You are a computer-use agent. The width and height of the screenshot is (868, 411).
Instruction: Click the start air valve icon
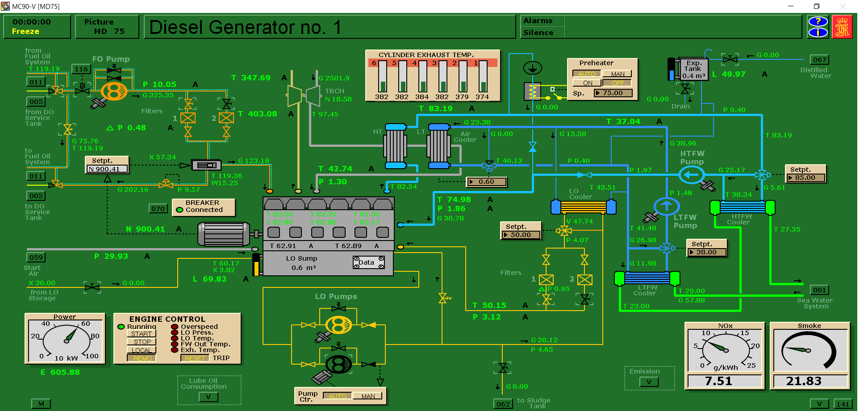(92, 287)
